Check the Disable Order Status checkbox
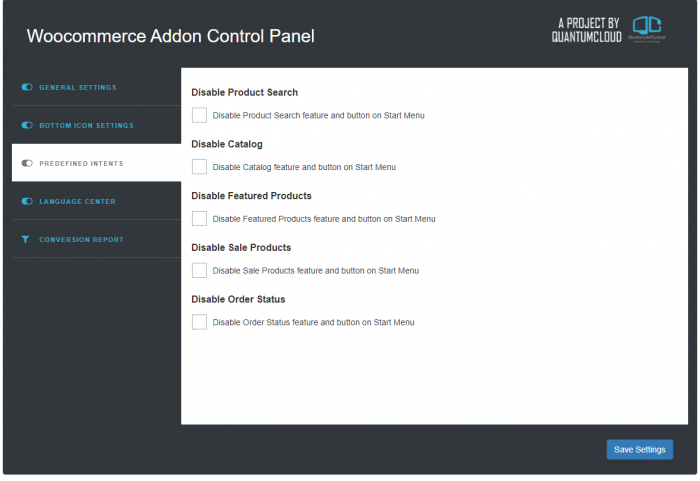This screenshot has height=481, width=700. click(199, 322)
